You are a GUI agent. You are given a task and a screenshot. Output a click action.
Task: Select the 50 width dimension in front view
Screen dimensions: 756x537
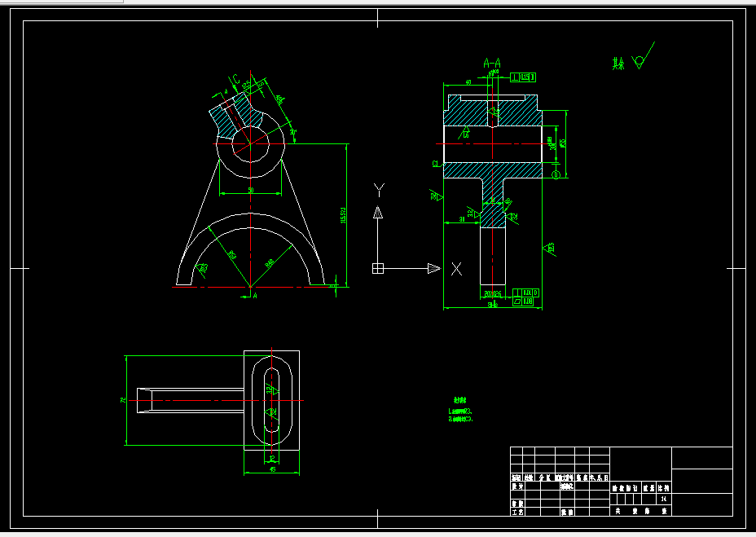pyautogui.click(x=251, y=190)
